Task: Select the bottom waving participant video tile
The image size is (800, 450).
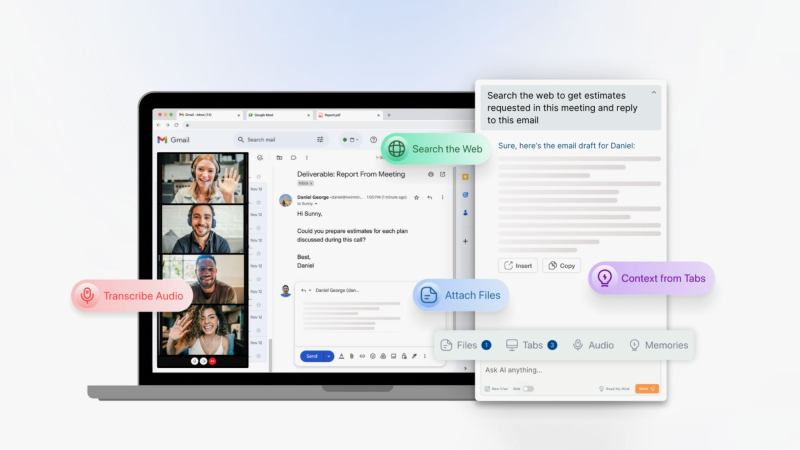Action: (203, 330)
